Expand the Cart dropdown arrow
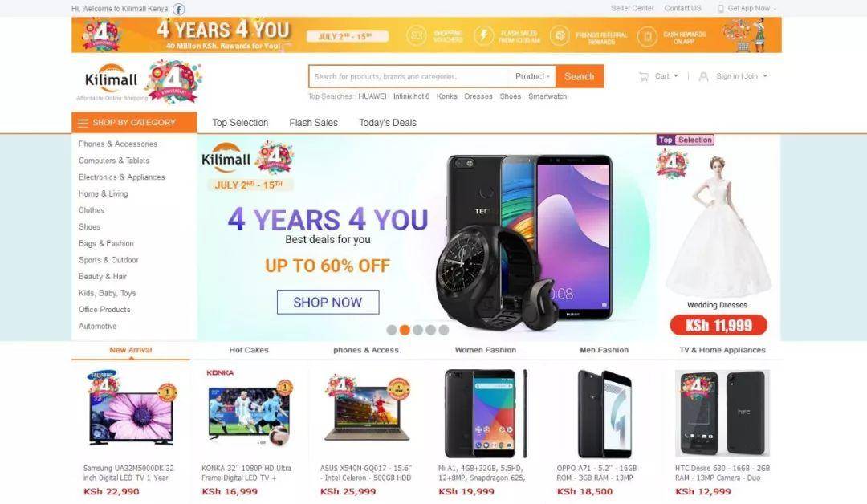 676,75
